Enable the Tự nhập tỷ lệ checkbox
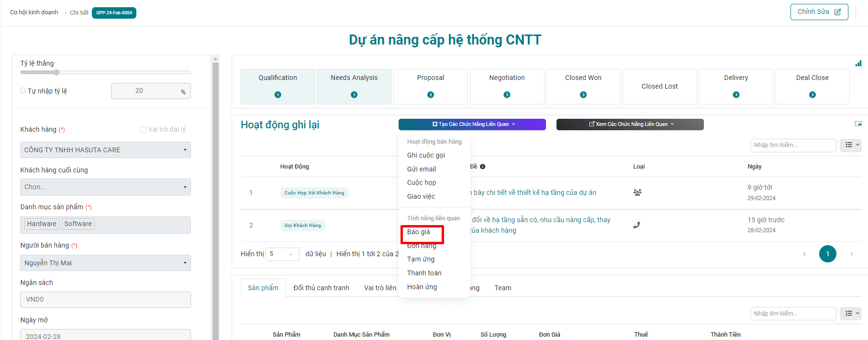 [23, 91]
